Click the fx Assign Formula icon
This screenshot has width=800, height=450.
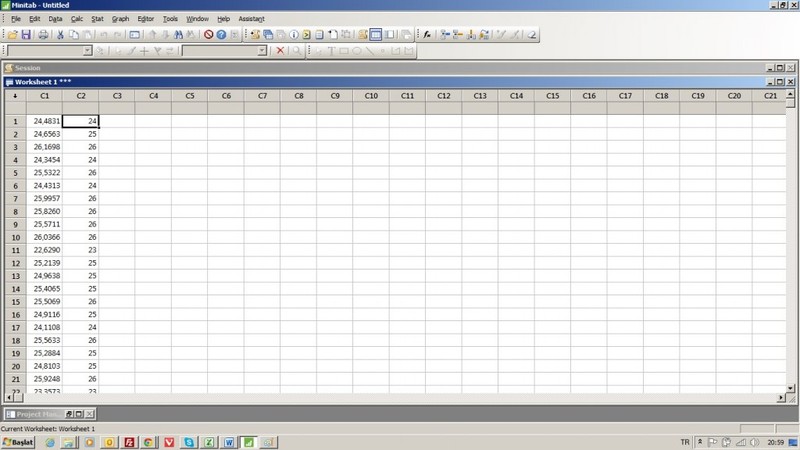click(x=427, y=34)
